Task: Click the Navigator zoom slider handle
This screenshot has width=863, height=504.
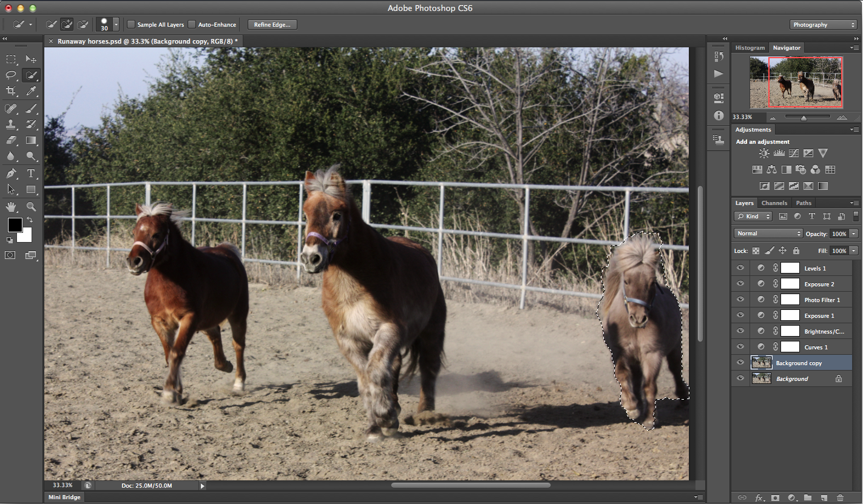Action: tap(803, 118)
